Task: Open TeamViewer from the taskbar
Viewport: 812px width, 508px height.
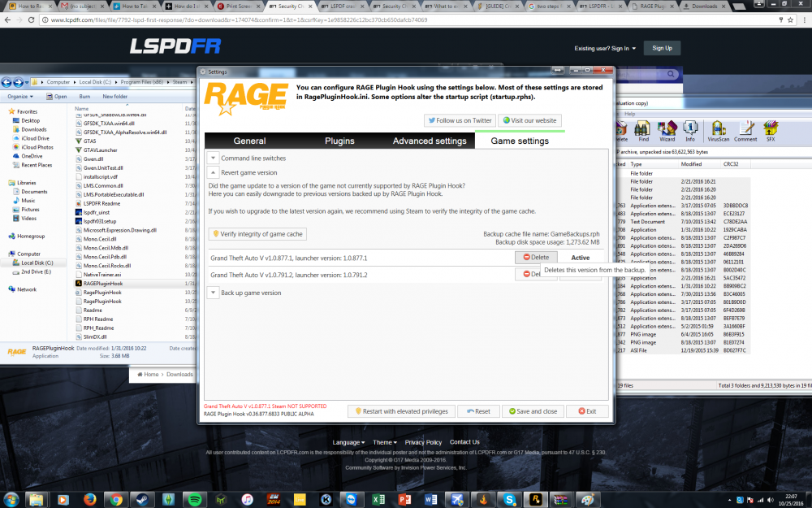Action: (x=352, y=499)
